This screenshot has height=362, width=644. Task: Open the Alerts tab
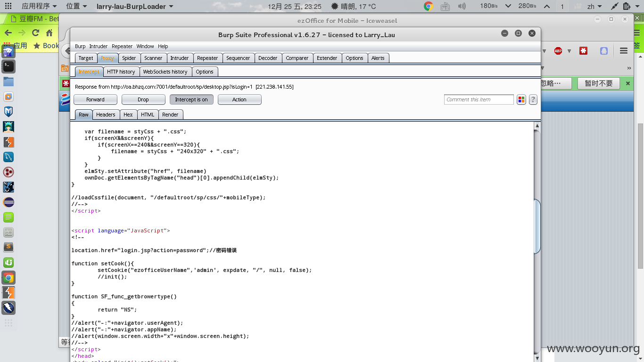click(378, 58)
